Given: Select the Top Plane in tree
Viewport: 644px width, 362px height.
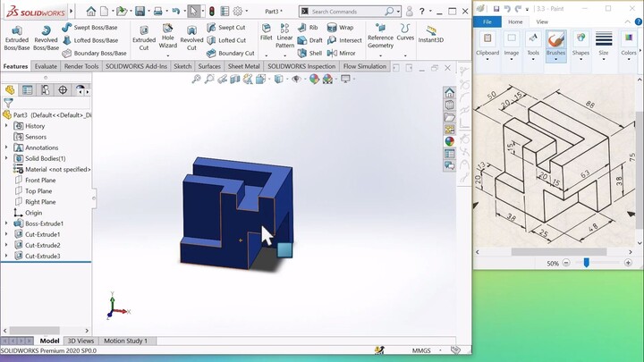Looking at the screenshot, I should point(38,191).
